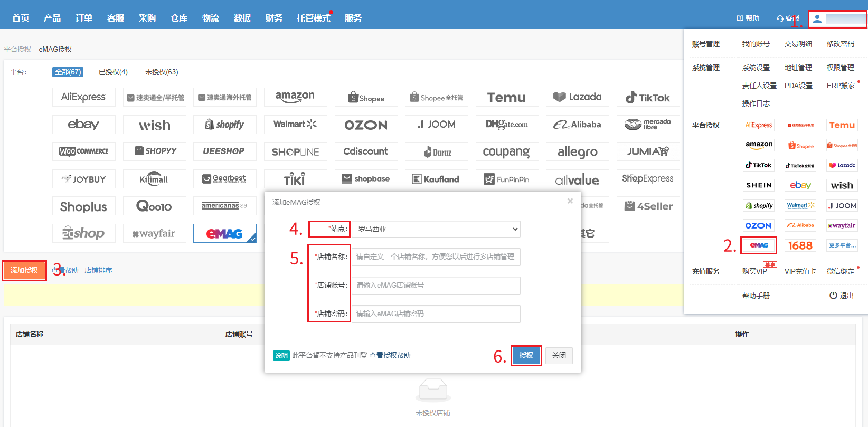The height and width of the screenshot is (427, 868).
Task: Open 权限管理 in account panel
Action: [x=841, y=68]
